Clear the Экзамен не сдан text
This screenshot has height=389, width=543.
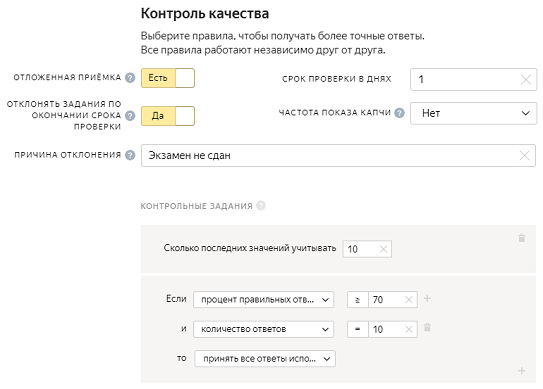click(x=524, y=156)
